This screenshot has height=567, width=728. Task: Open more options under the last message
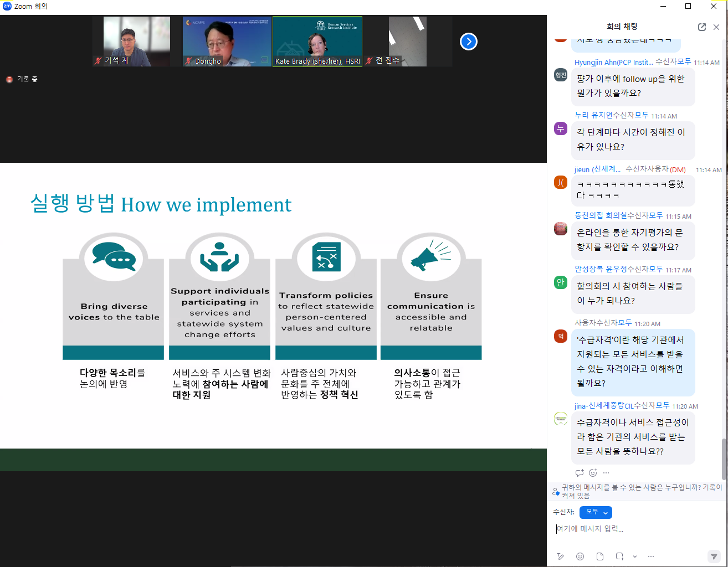606,473
